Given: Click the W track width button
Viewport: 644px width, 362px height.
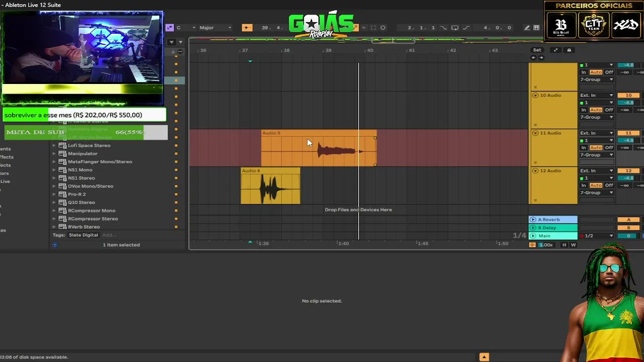Looking at the screenshot, I should (x=573, y=245).
